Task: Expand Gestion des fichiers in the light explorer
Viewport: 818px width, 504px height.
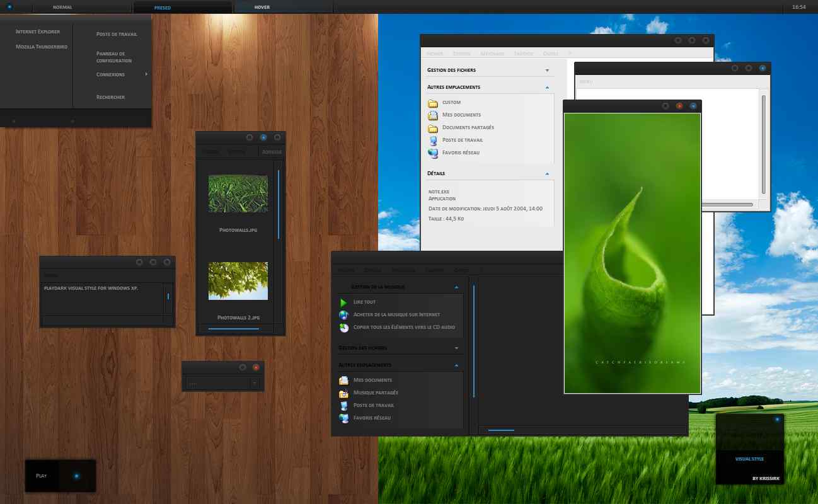Action: 547,71
